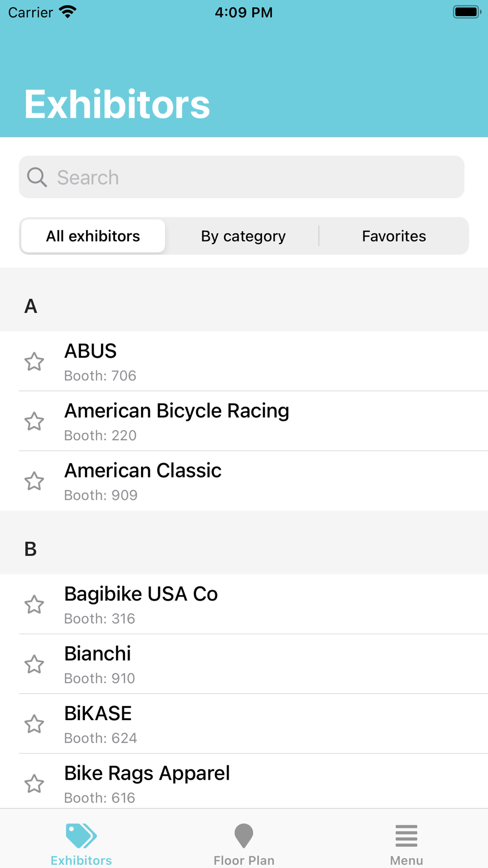Open the hamburger Menu icon
Screen dimensions: 488x868
point(406,835)
